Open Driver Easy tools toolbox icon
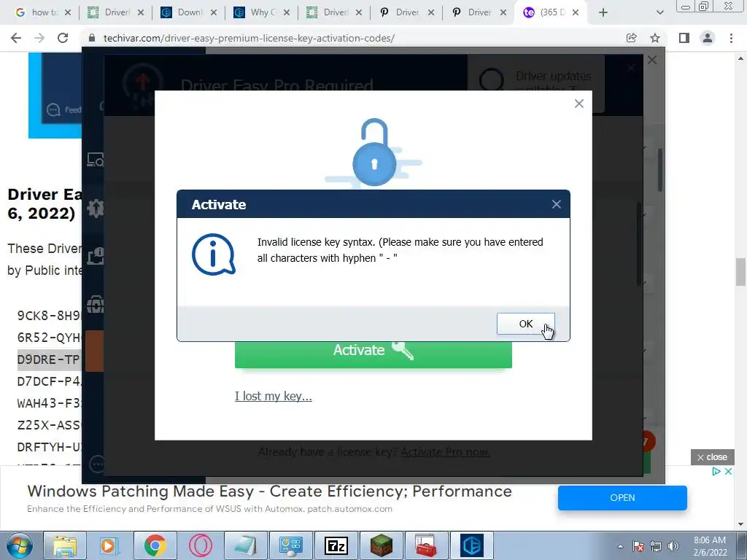 (x=95, y=304)
